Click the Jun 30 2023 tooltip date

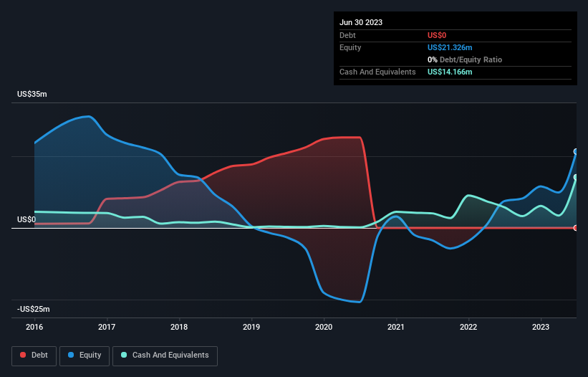361,22
